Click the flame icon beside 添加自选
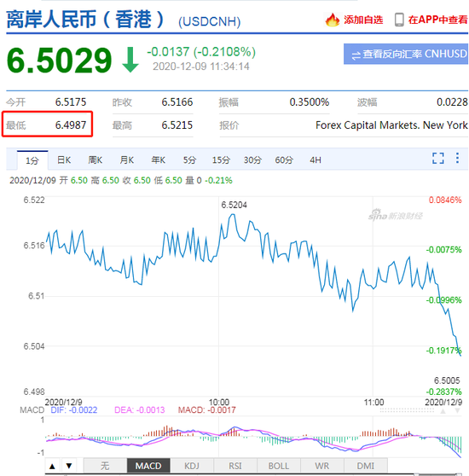469x476 pixels. 333,20
